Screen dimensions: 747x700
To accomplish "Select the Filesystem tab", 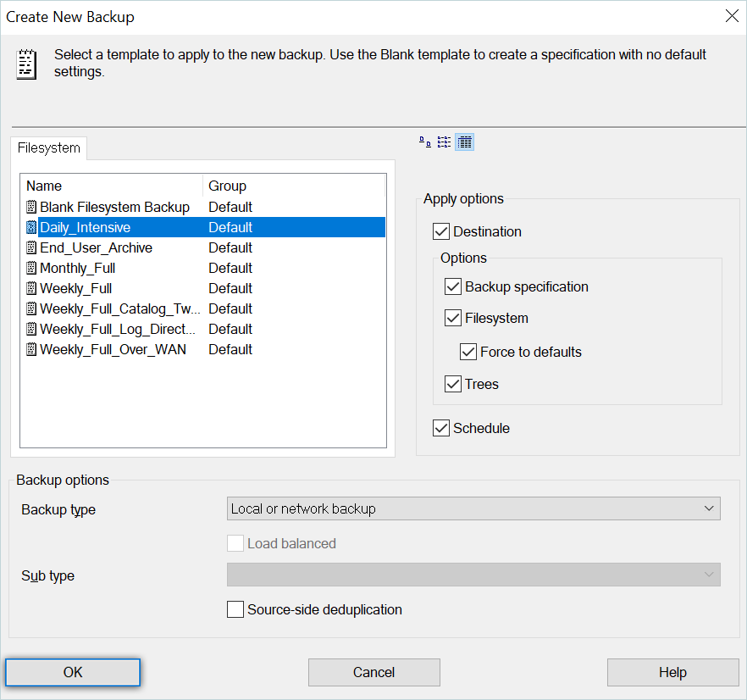I will 48,147.
